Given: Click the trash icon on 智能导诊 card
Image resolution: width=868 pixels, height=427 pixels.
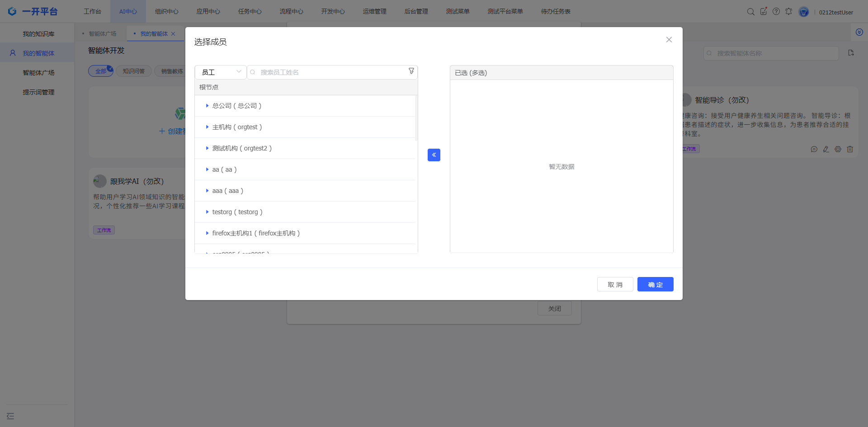Looking at the screenshot, I should (x=849, y=149).
